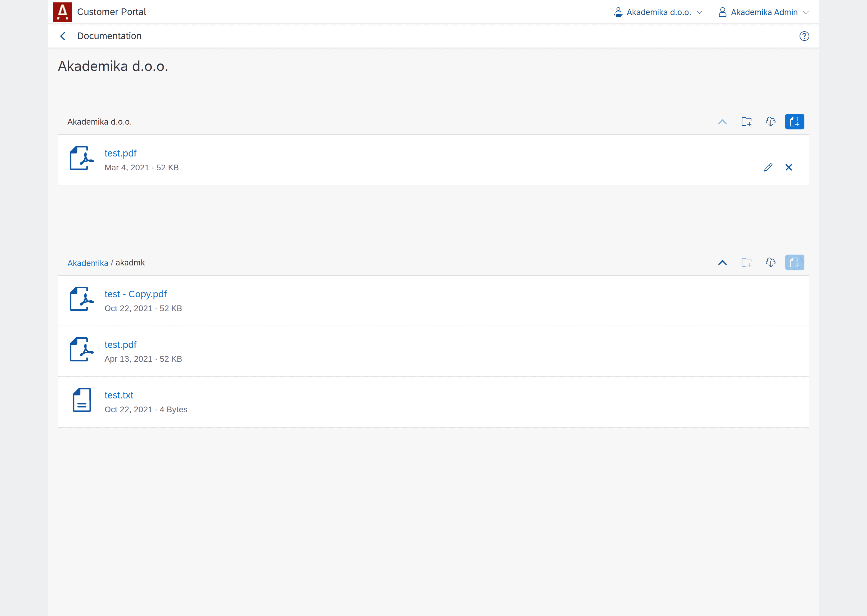Image resolution: width=867 pixels, height=616 pixels.
Task: Open test - Copy.pdf file link
Action: coord(135,294)
